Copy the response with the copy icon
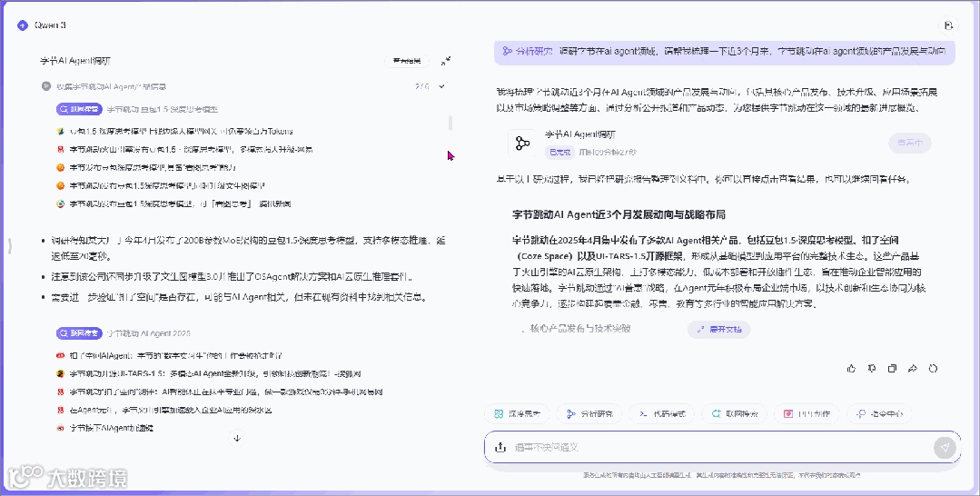This screenshot has height=496, width=980. tap(892, 369)
